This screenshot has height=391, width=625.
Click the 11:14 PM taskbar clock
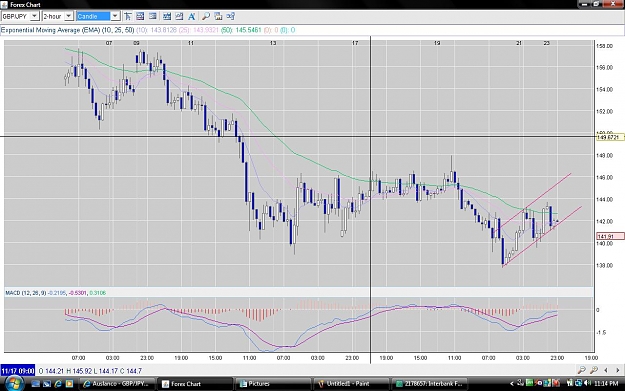606,384
